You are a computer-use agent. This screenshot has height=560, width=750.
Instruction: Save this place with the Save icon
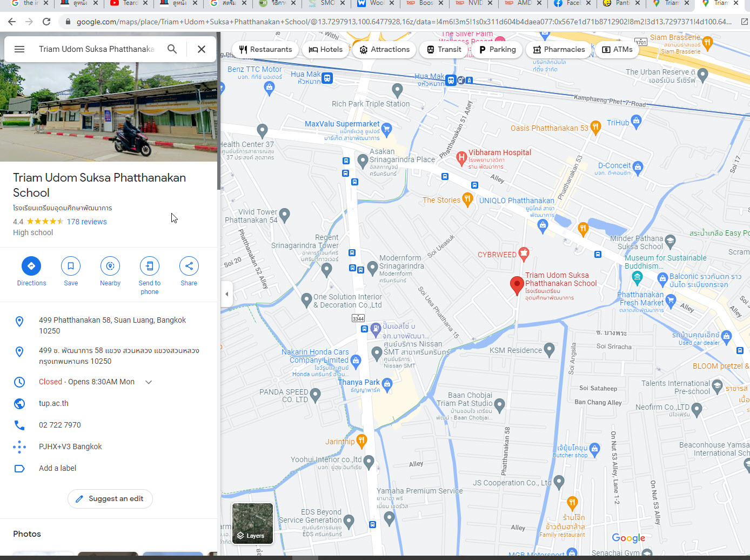point(71,266)
